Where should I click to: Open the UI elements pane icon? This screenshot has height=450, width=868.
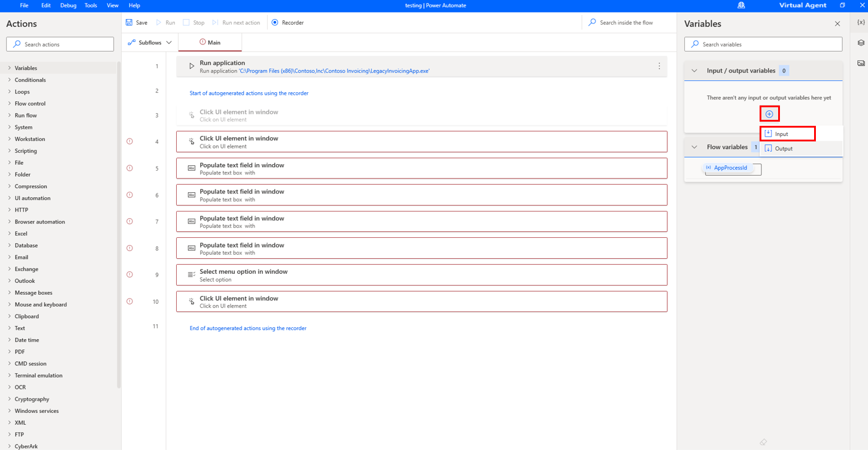pyautogui.click(x=861, y=43)
